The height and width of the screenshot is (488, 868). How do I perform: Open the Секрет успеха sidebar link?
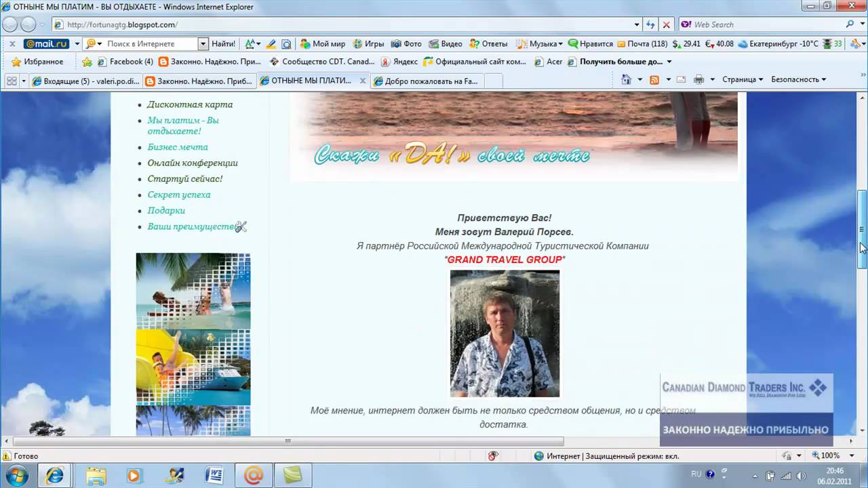[x=179, y=195]
